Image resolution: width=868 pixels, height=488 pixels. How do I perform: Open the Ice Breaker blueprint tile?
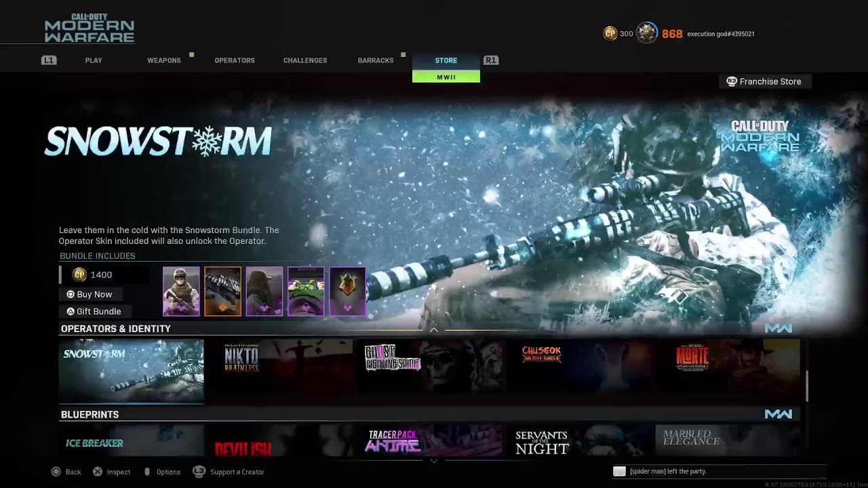[131, 441]
